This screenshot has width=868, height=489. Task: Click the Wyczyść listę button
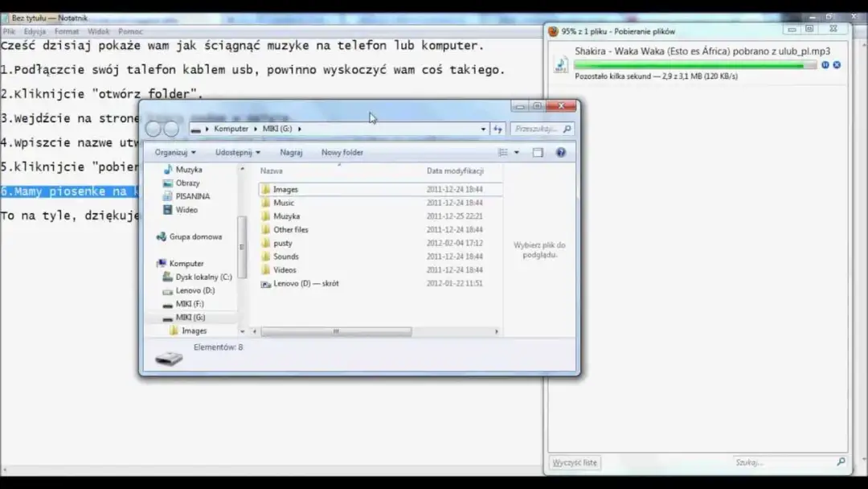click(x=574, y=462)
